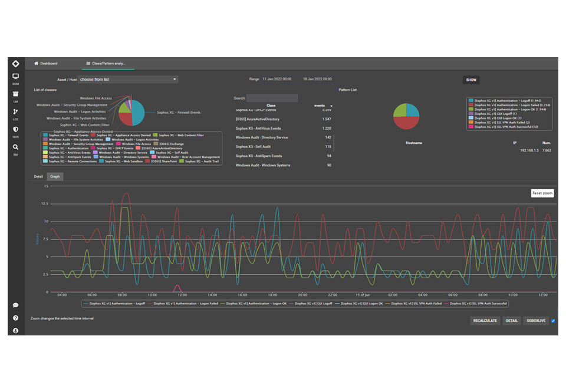Switch to the Detail tab
The width and height of the screenshot is (566, 392).
[38, 176]
